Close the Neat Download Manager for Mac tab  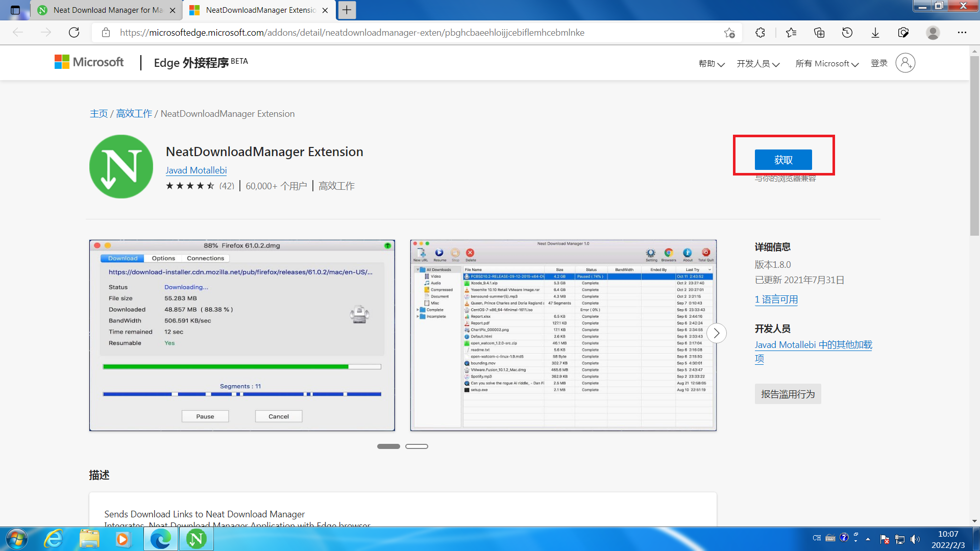173,10
